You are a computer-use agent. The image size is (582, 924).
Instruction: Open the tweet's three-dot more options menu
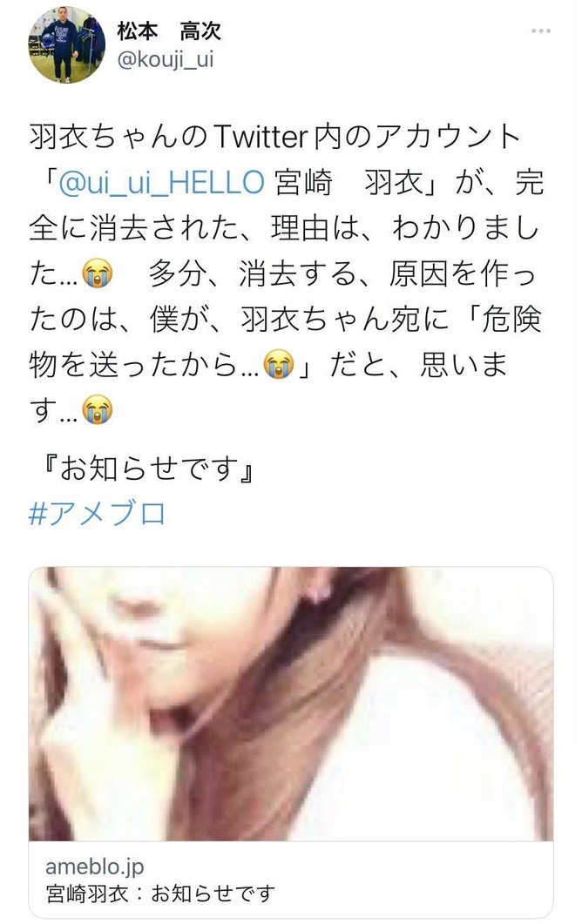point(541,30)
